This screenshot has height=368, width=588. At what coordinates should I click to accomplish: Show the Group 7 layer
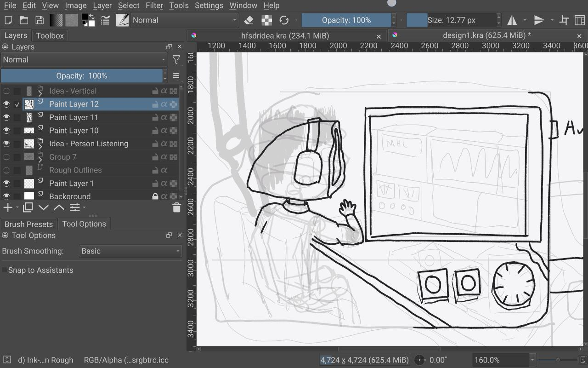[x=6, y=157]
